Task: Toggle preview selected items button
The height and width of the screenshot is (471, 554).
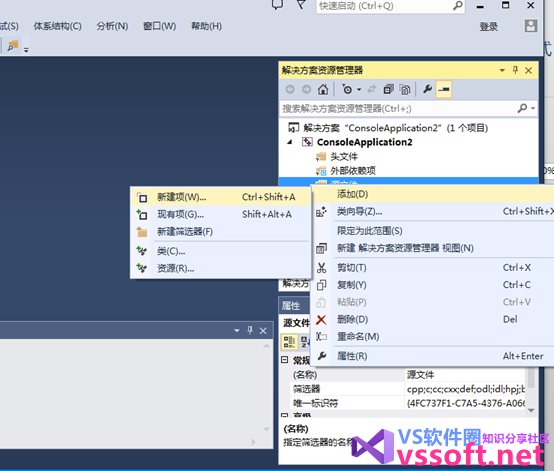Action: pyautogui.click(x=444, y=89)
